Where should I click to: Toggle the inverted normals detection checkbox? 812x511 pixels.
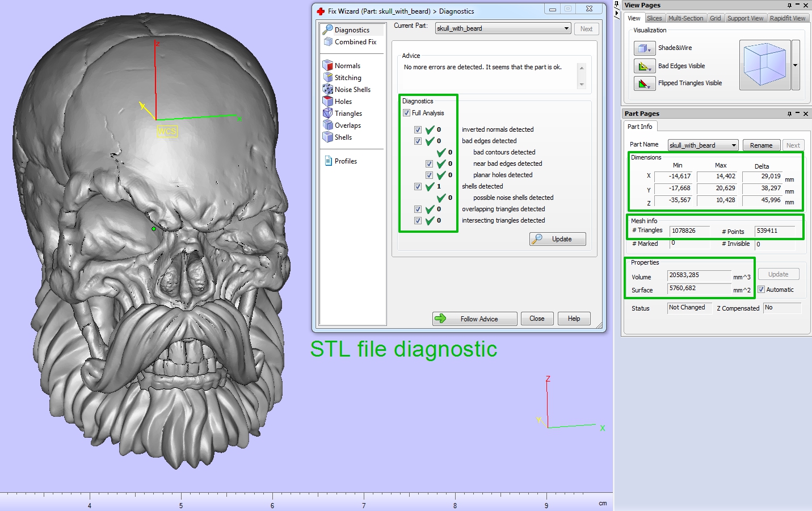click(418, 130)
